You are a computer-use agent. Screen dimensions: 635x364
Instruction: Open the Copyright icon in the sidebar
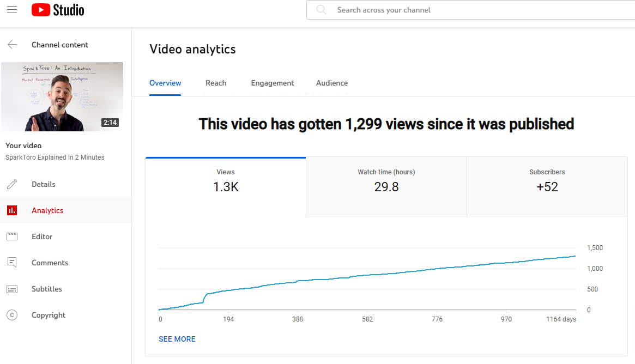(12, 315)
